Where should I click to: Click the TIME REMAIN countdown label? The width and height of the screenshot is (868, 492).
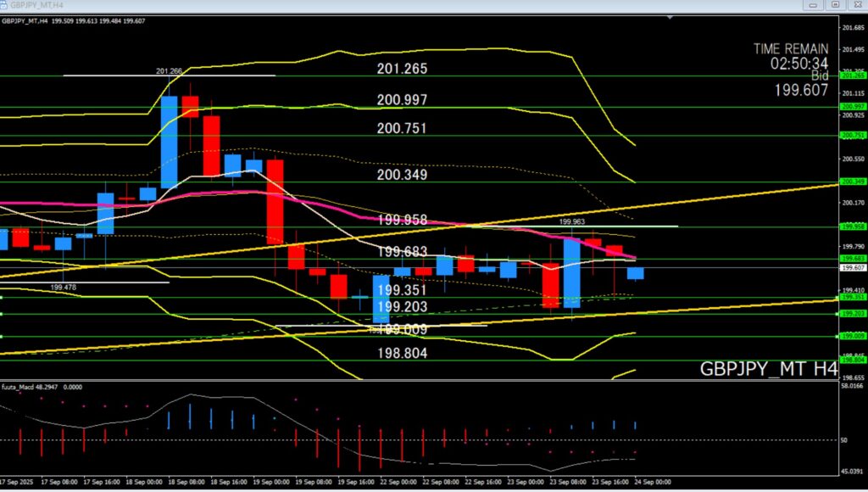tap(790, 49)
